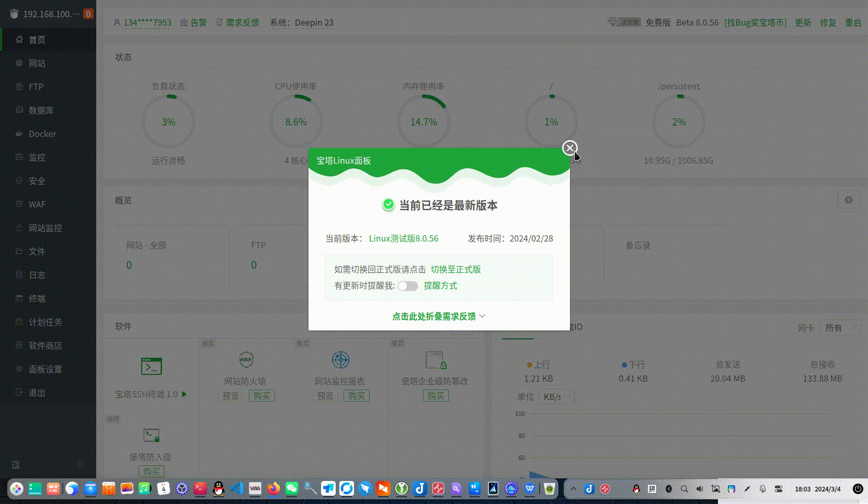Click the /persistent 2% disk gauge
Screen dimensions: 868x504
pos(679,122)
